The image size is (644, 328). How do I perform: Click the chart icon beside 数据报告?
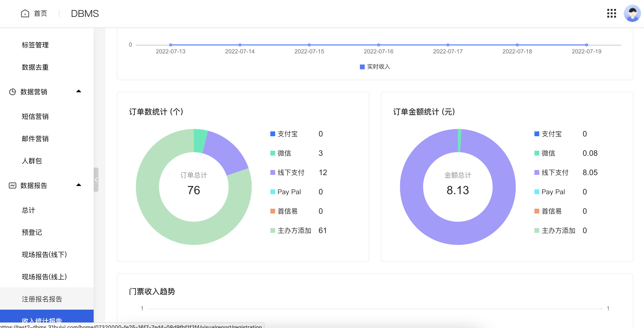(x=12, y=185)
